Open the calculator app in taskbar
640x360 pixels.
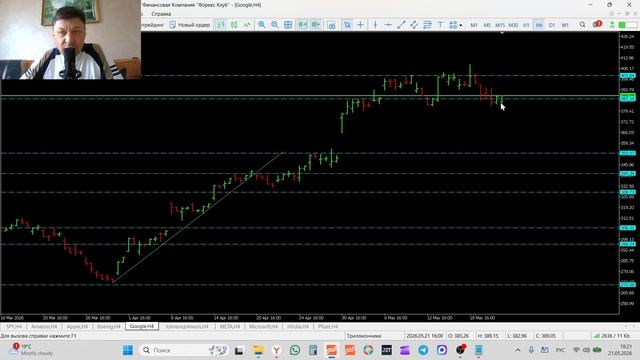click(313, 350)
